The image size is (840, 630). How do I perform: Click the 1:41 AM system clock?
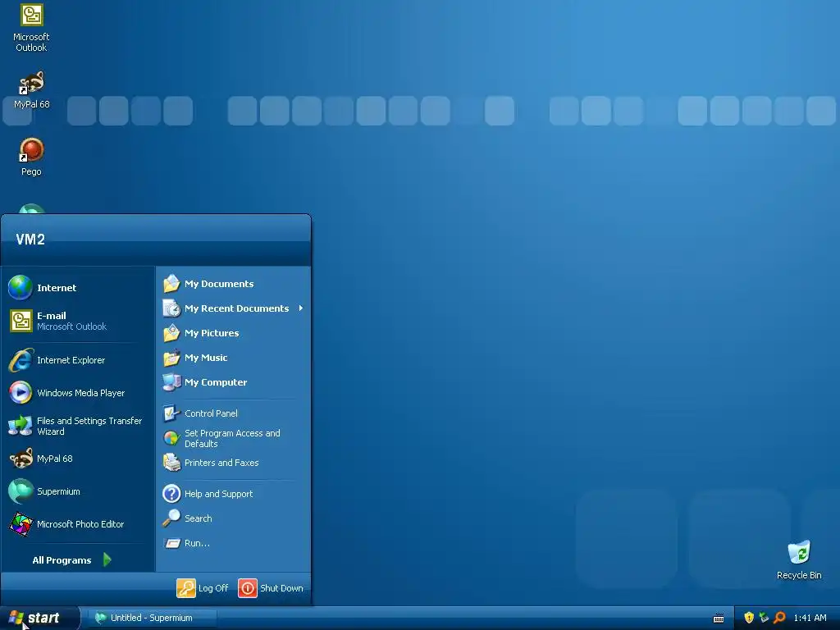[810, 618]
